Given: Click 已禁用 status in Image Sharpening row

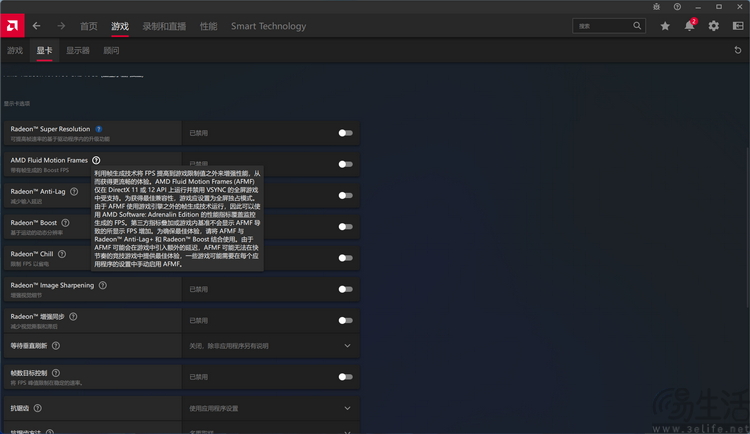Looking at the screenshot, I should click(199, 289).
